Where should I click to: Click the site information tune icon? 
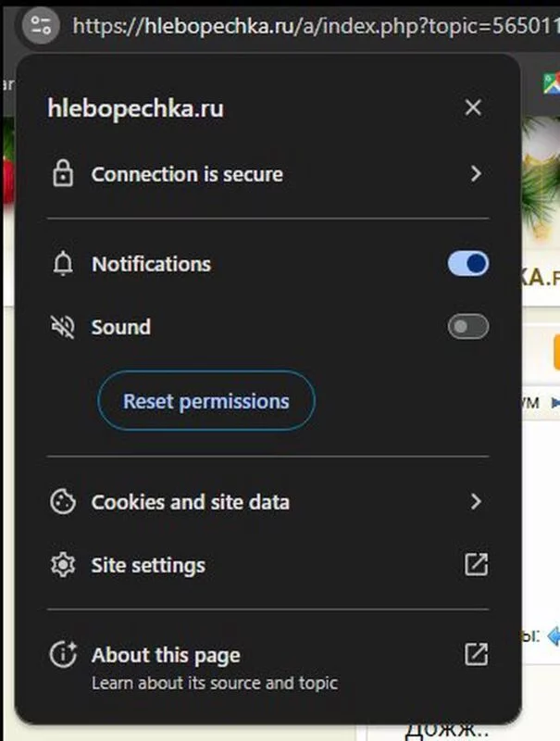pos(39,25)
